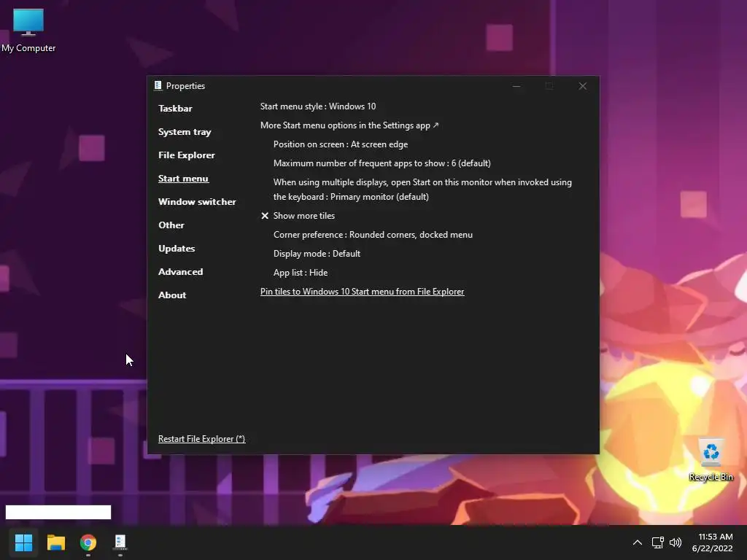Select the Window switcher section
This screenshot has height=560, width=747.
[x=197, y=202]
